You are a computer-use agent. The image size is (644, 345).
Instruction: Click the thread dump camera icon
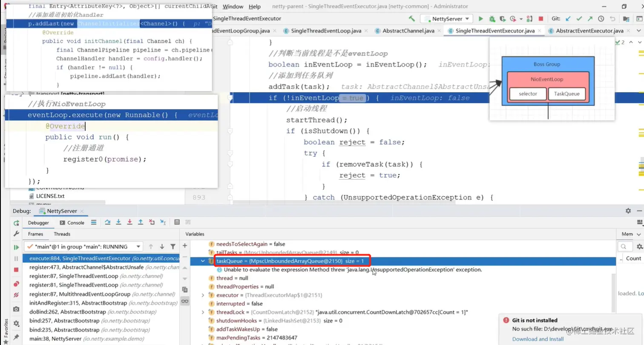[16, 309]
